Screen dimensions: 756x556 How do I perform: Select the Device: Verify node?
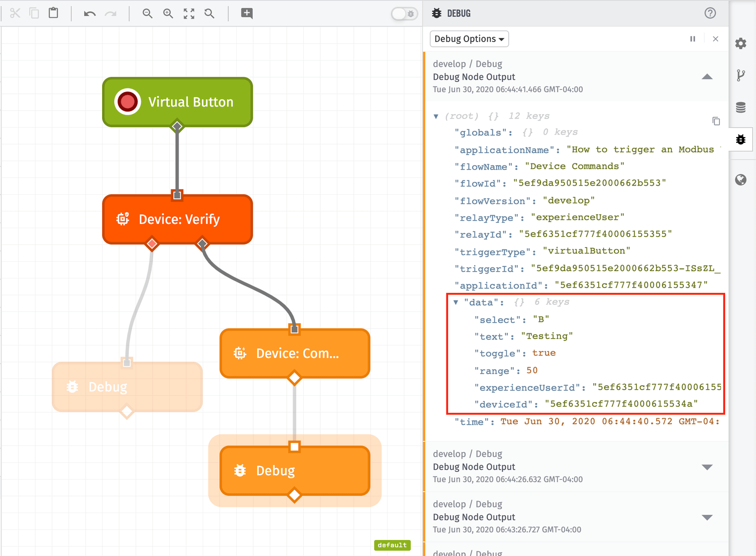coord(178,219)
